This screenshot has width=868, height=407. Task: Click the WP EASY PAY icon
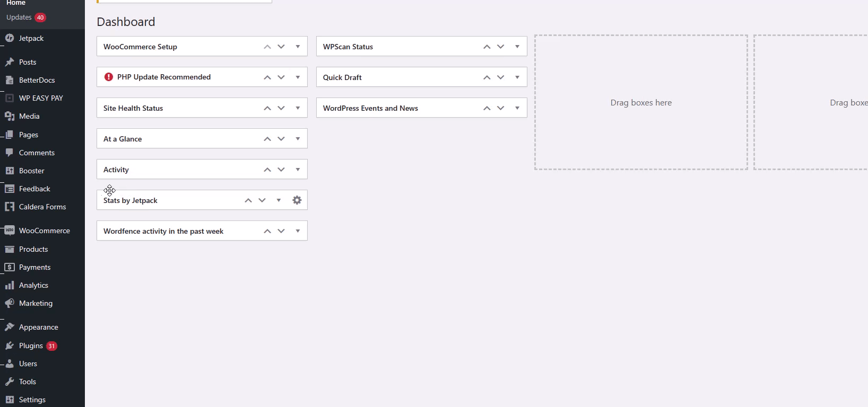pos(10,98)
